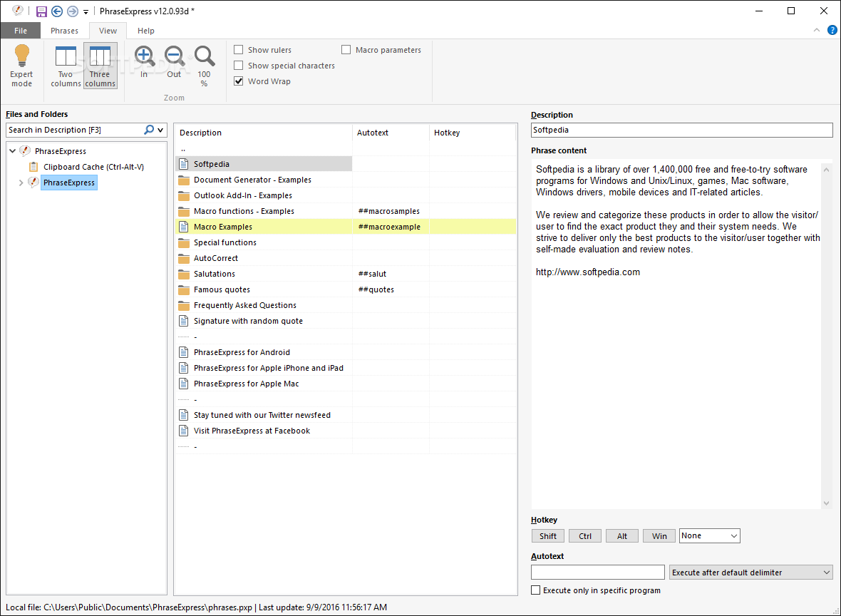Open Execute after default delimiter dropdown
The image size is (841, 616).
coord(751,573)
